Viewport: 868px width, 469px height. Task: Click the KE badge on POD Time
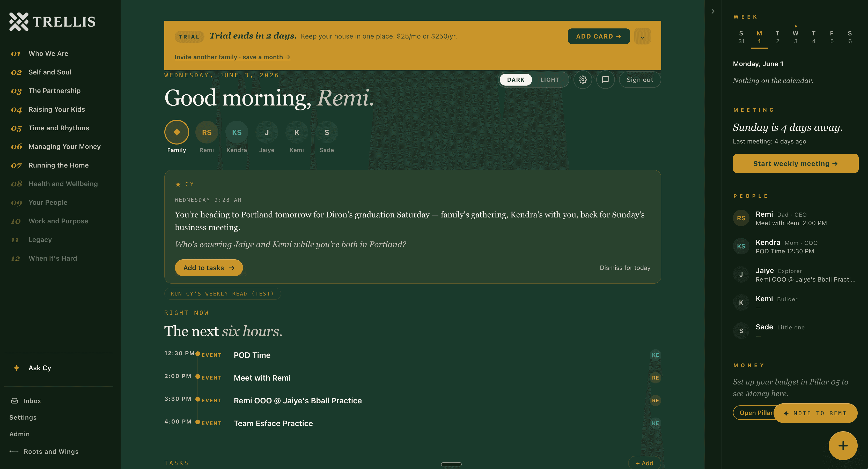click(655, 355)
